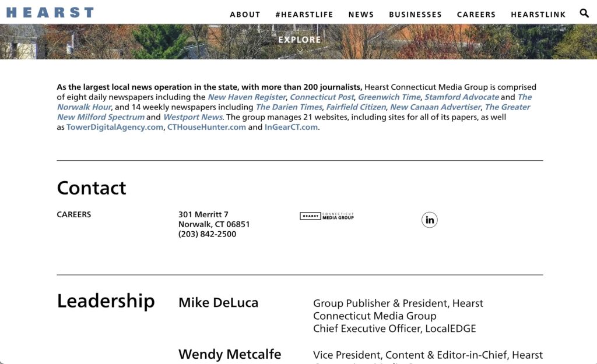
Task: Open the CTHouseHunter.com link
Action: (206, 127)
